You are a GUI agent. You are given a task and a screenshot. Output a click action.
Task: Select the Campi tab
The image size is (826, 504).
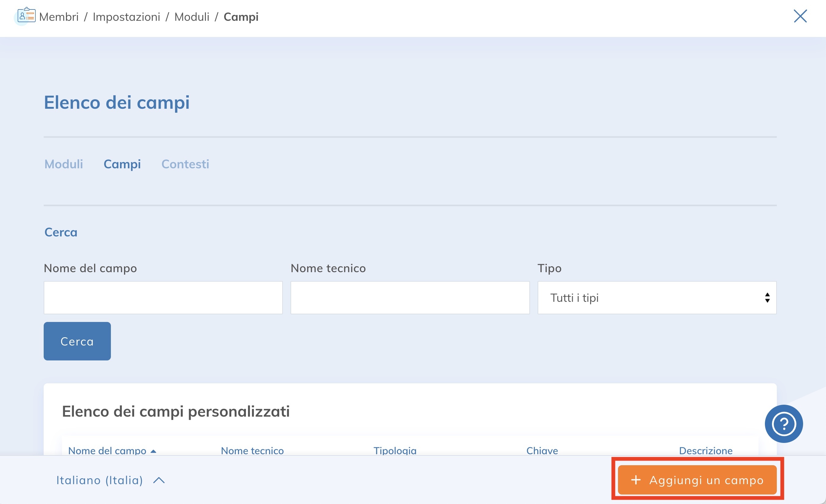[x=122, y=164]
